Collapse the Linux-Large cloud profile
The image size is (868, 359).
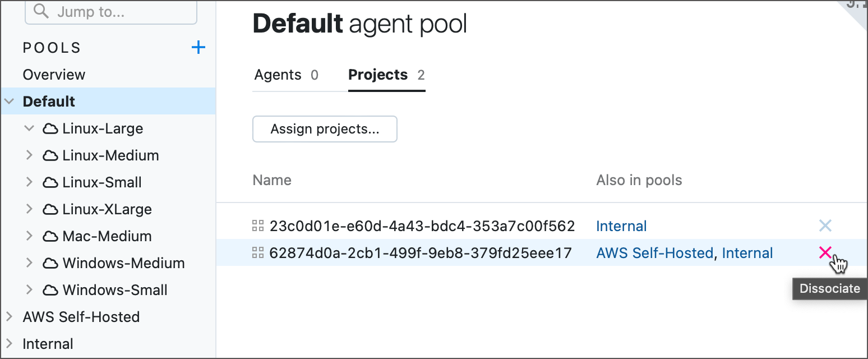tap(29, 128)
